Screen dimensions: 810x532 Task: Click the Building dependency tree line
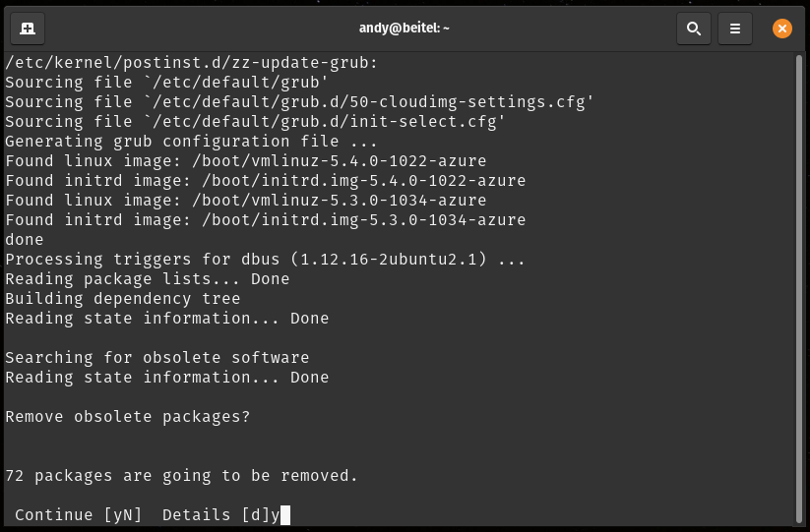tap(122, 299)
